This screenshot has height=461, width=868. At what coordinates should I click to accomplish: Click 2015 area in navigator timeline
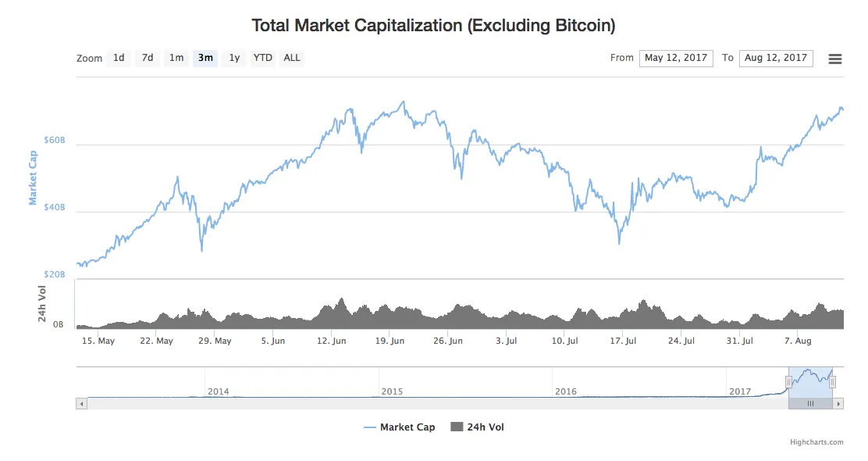coord(392,391)
